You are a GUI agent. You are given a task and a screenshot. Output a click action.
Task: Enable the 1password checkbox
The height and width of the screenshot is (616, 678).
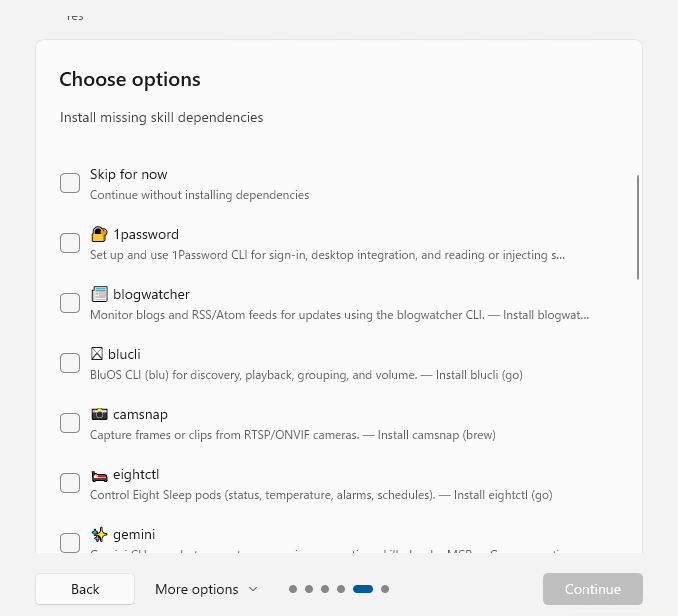tap(70, 243)
